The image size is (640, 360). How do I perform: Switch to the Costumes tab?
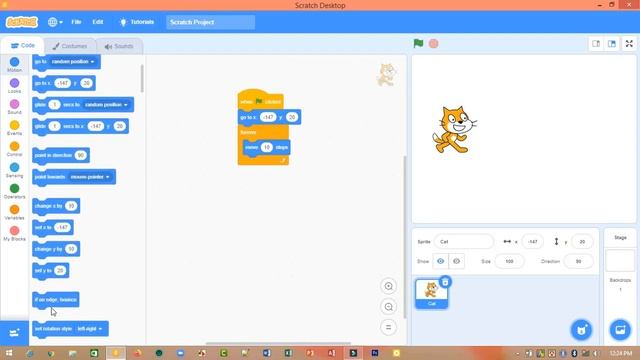[70, 46]
